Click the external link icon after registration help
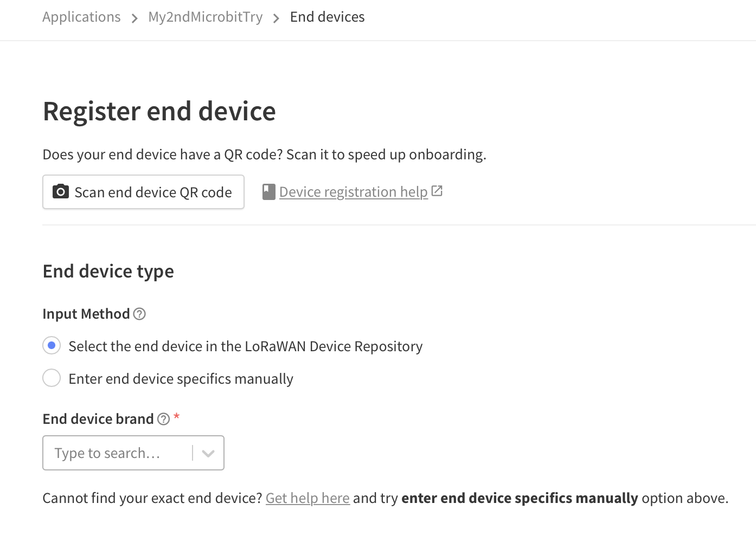The image size is (756, 555). pyautogui.click(x=437, y=191)
